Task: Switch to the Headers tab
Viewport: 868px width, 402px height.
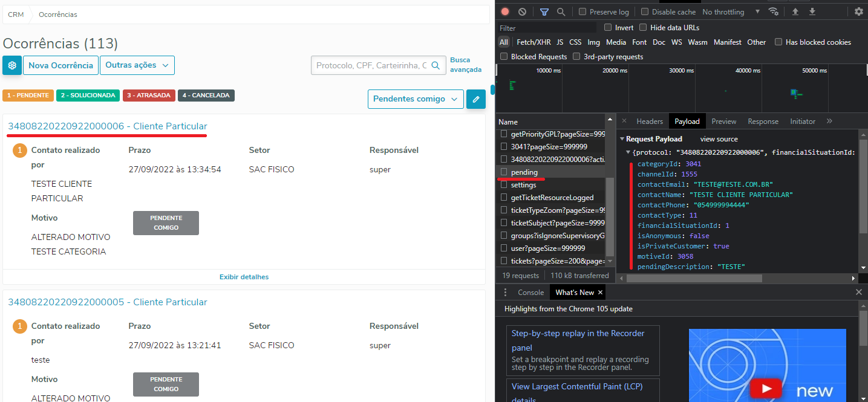Action: pos(650,122)
